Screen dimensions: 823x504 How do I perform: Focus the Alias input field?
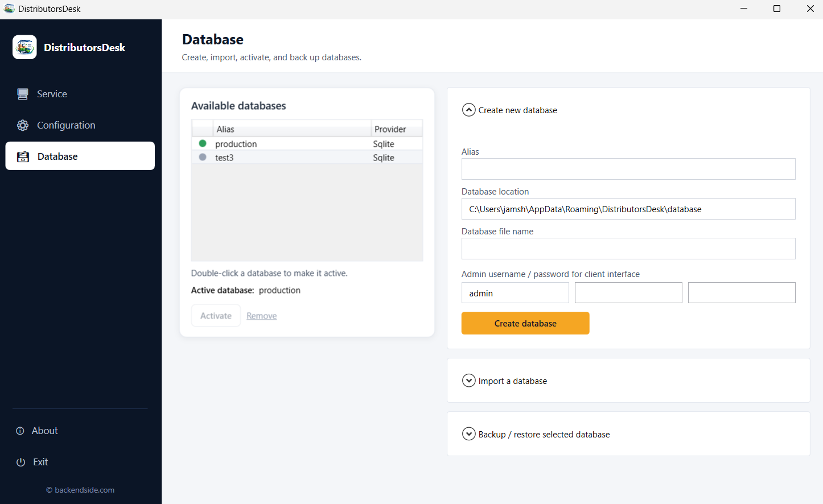(x=628, y=169)
